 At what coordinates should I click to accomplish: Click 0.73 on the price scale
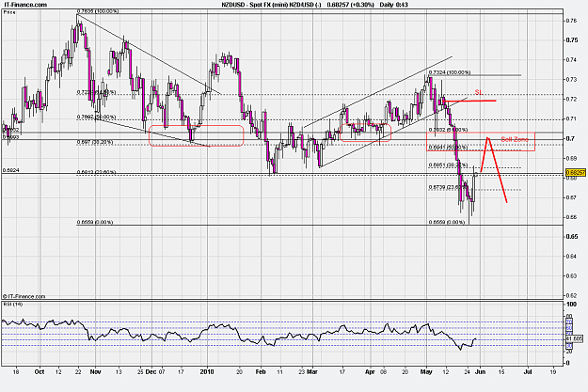[571, 80]
